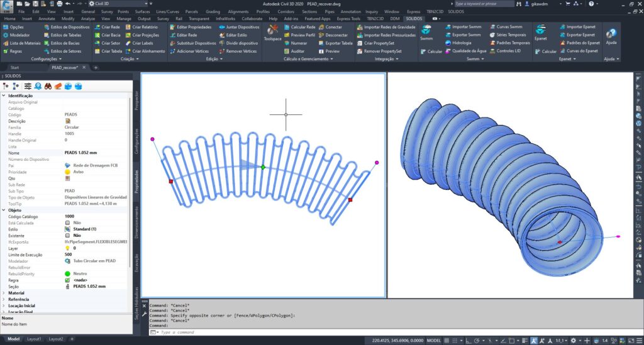
Task: Click Criar Alinhamento tool
Action: point(145,52)
